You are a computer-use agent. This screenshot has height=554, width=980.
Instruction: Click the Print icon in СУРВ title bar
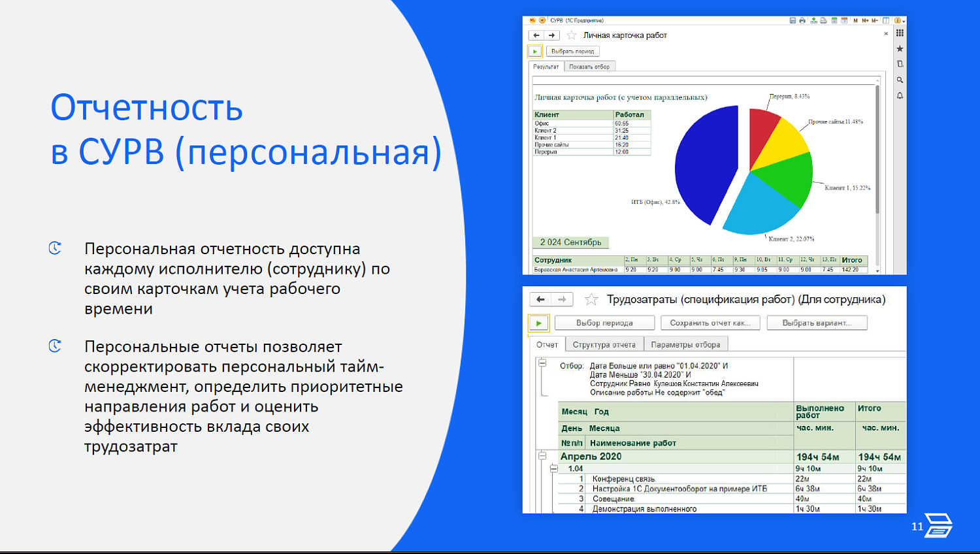(802, 20)
